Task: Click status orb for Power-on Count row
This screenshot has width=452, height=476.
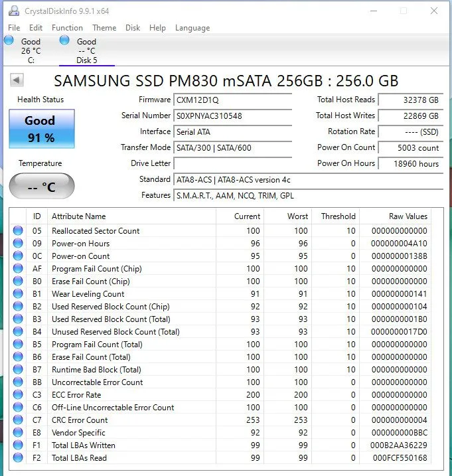Action: 18,256
